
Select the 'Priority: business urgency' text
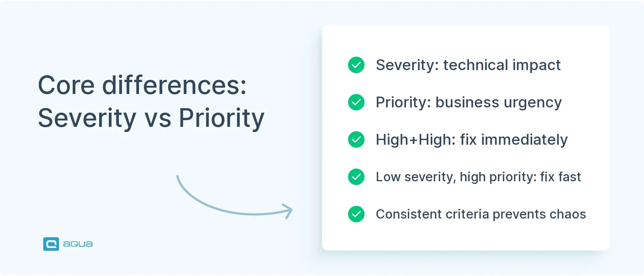pos(468,102)
